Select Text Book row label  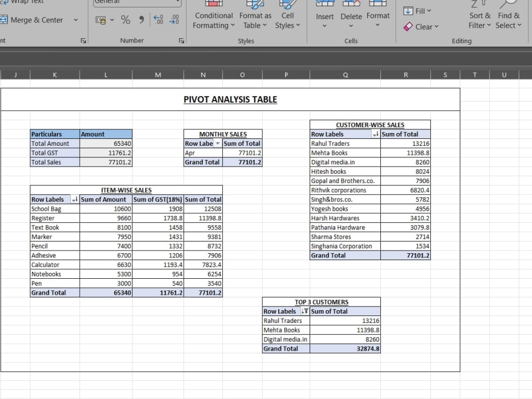55,228
